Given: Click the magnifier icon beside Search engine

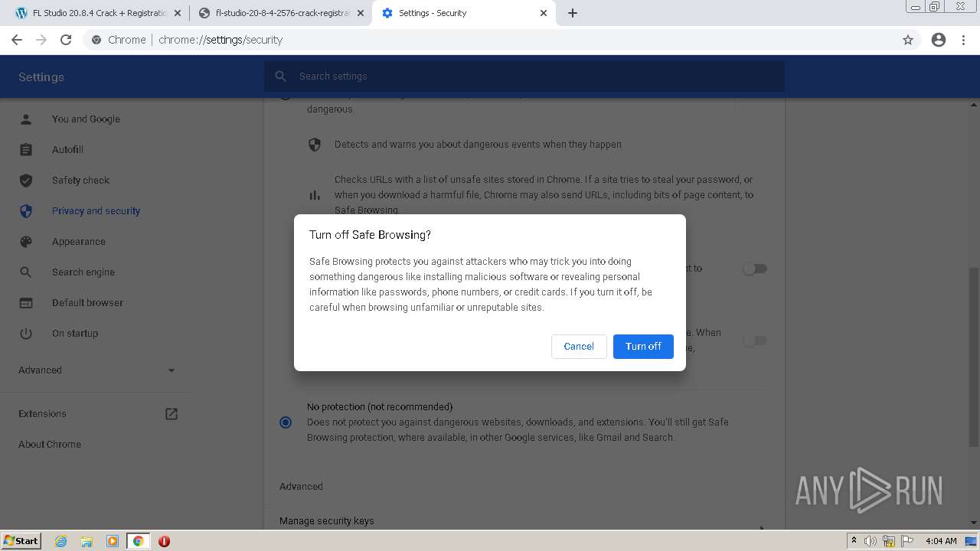Looking at the screenshot, I should (x=26, y=272).
